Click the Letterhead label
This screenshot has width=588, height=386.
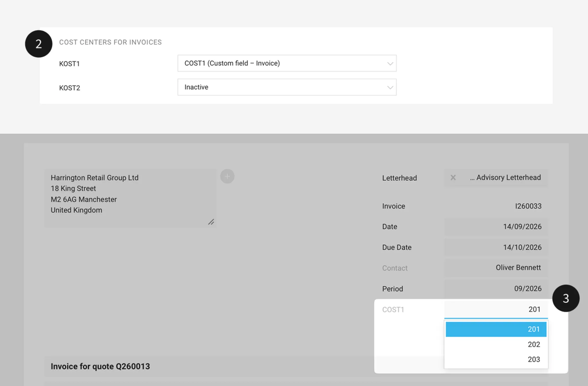[399, 178]
